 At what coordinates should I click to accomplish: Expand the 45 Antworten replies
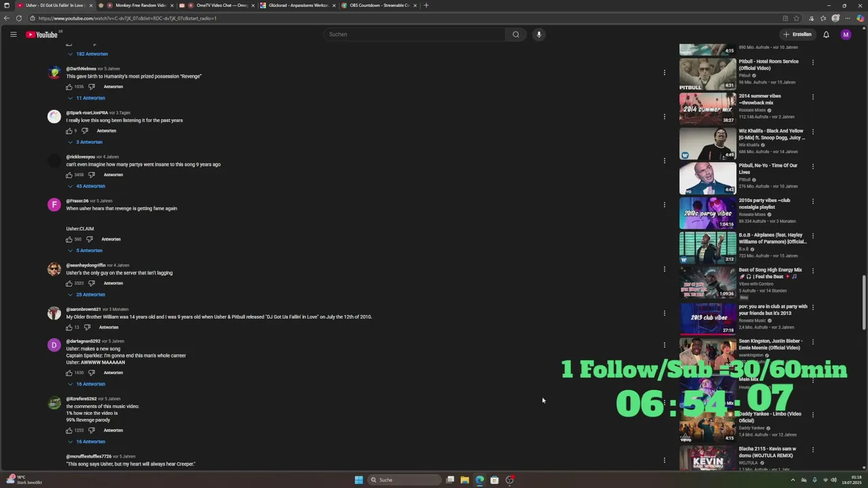(86, 186)
